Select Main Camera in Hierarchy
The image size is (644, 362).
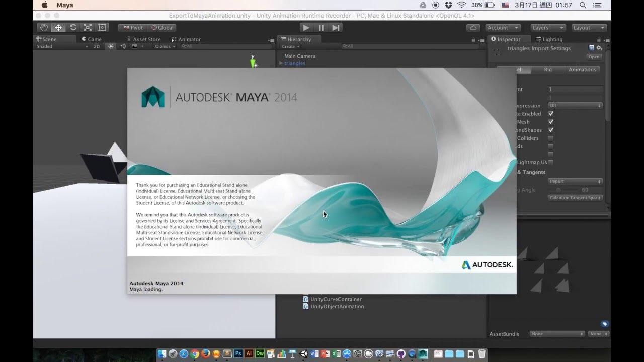tap(300, 56)
